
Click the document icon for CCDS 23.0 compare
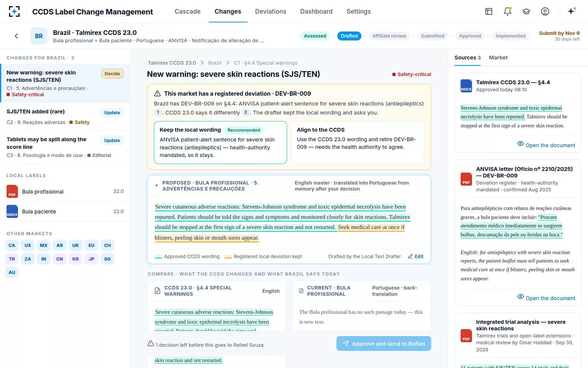tap(158, 291)
